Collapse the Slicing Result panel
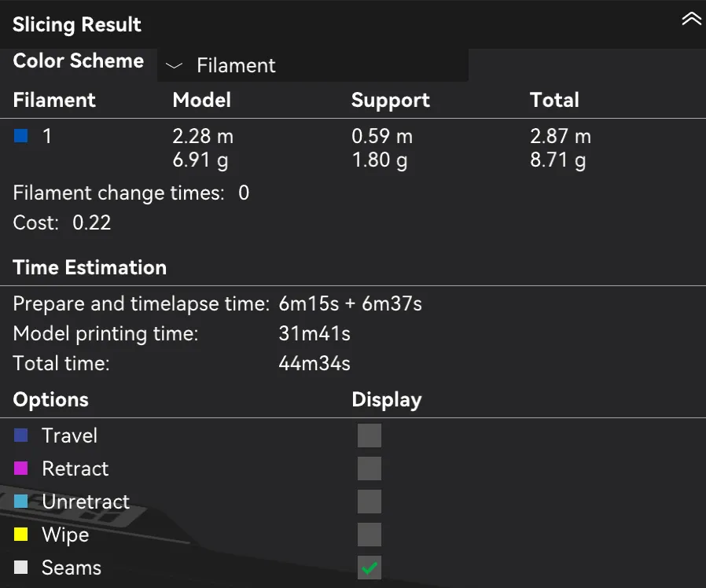This screenshot has height=588, width=706. coord(691,19)
